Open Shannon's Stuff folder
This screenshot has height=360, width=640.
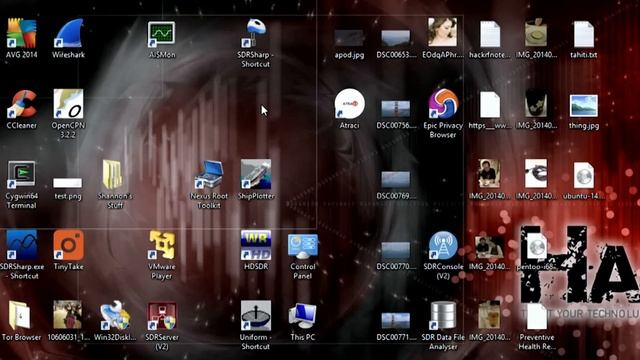click(x=114, y=175)
